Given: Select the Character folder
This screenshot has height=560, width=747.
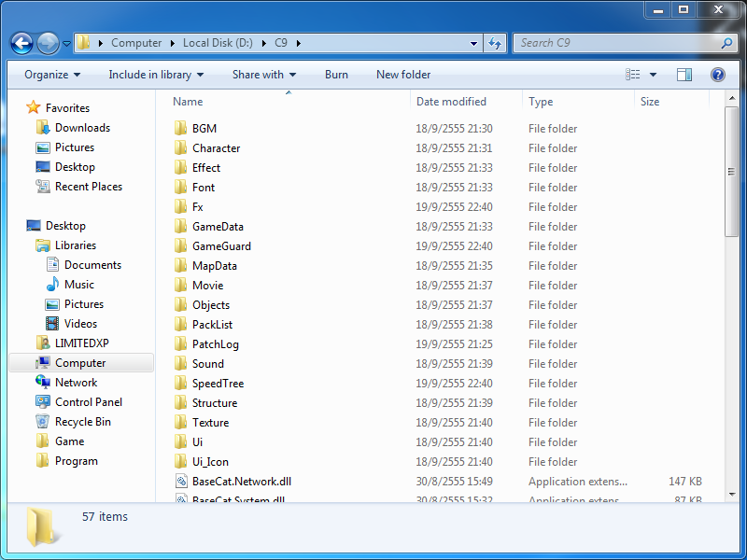Looking at the screenshot, I should coord(216,148).
